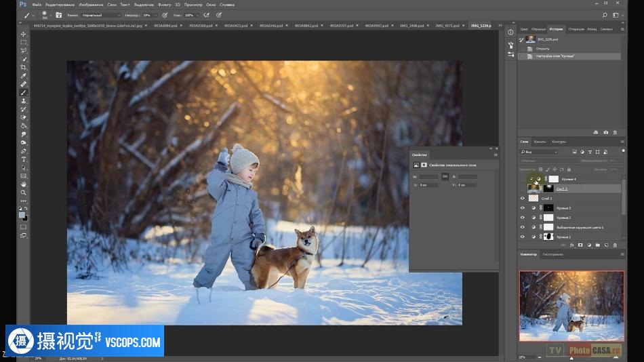Viewport: 644px width, 362px height.
Task: Click the Слой 1 layer mask thumbnail
Action: point(548,188)
